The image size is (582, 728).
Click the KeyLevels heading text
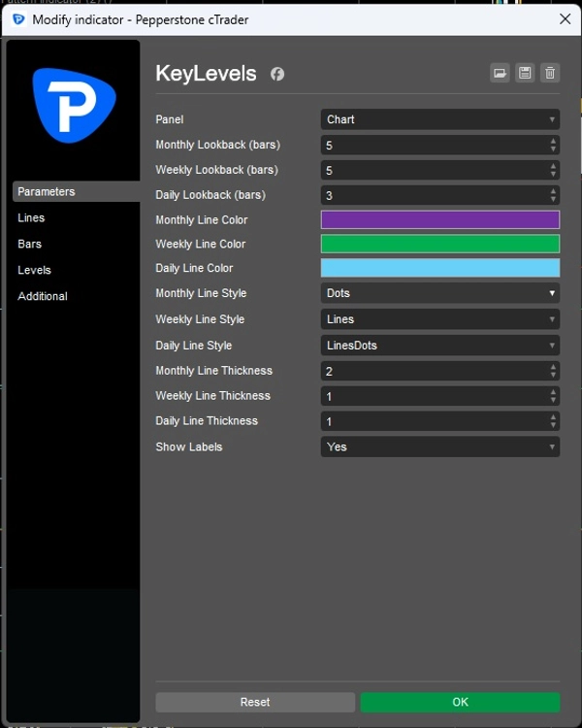pyautogui.click(x=206, y=74)
